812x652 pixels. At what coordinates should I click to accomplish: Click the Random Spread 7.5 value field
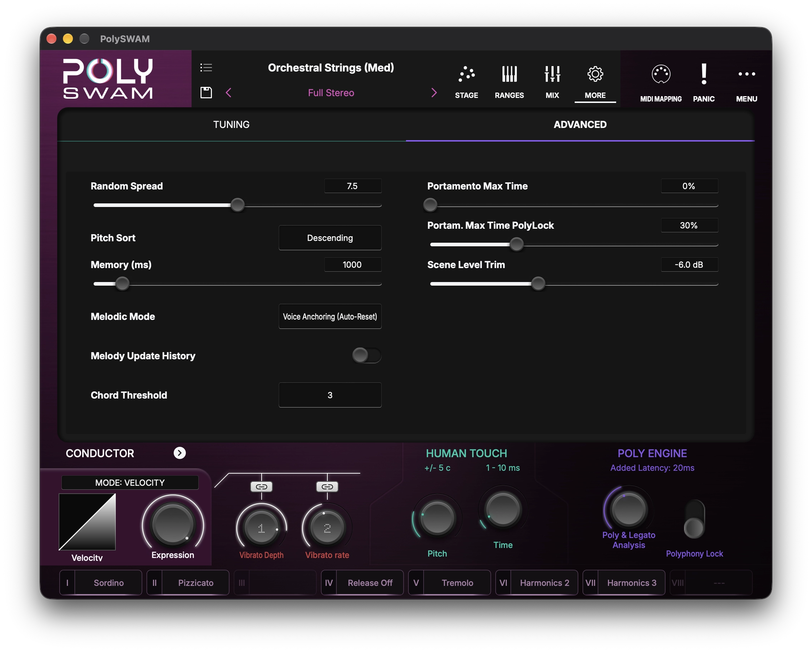(x=352, y=186)
